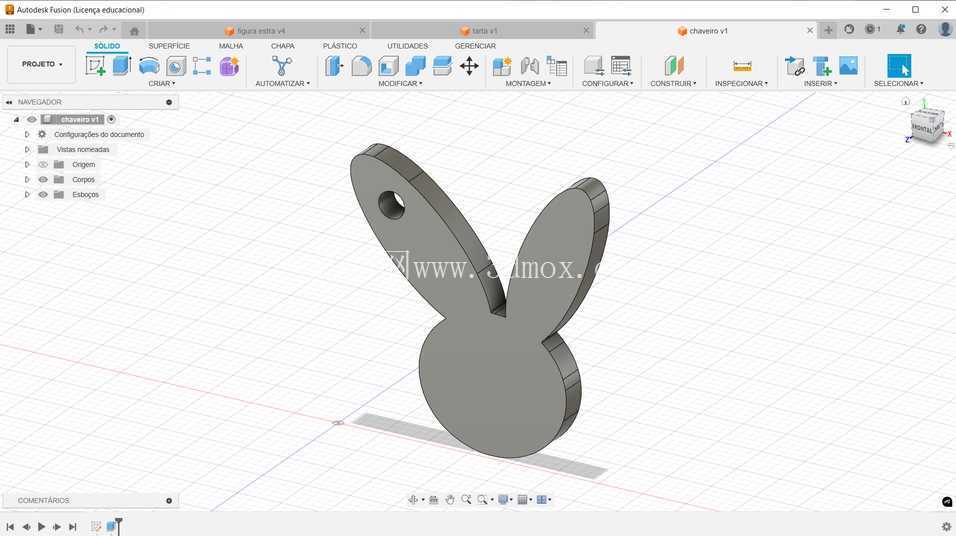Image resolution: width=956 pixels, height=536 pixels.
Task: Select the Hole tool icon
Action: coord(176,66)
